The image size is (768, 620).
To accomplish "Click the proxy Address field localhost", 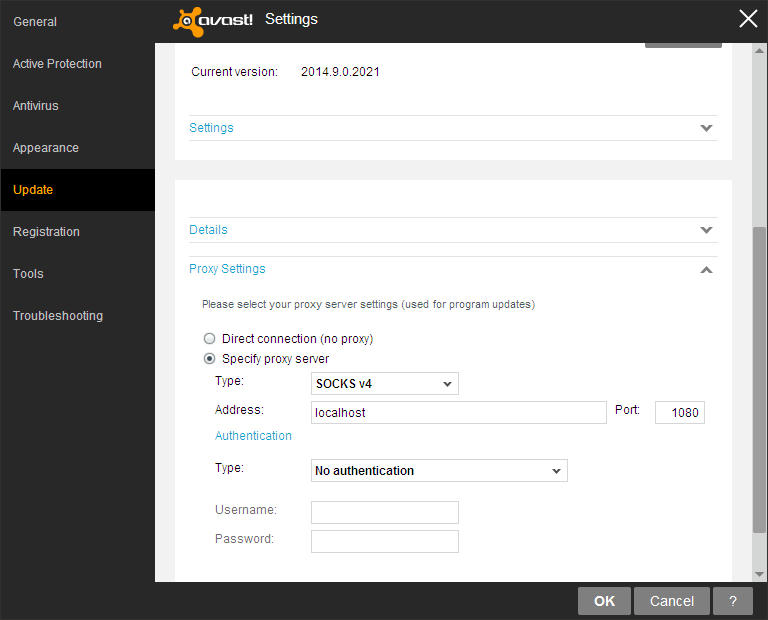I will click(x=458, y=413).
